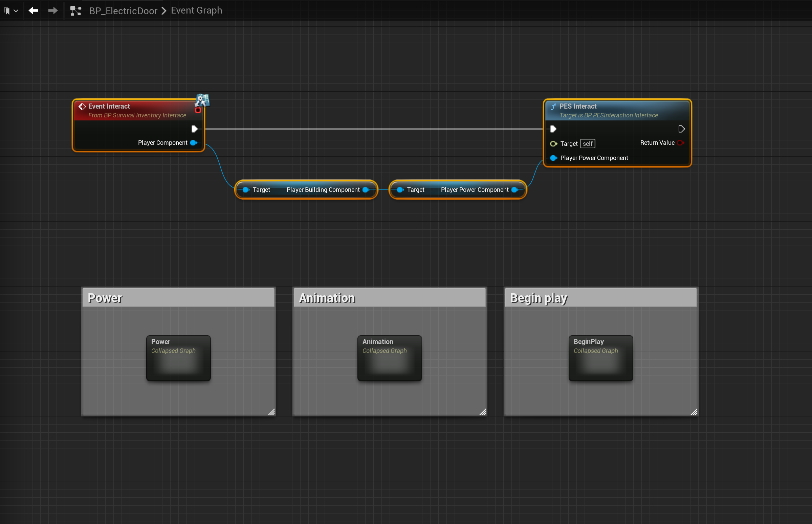Click the forward navigation arrow

53,10
